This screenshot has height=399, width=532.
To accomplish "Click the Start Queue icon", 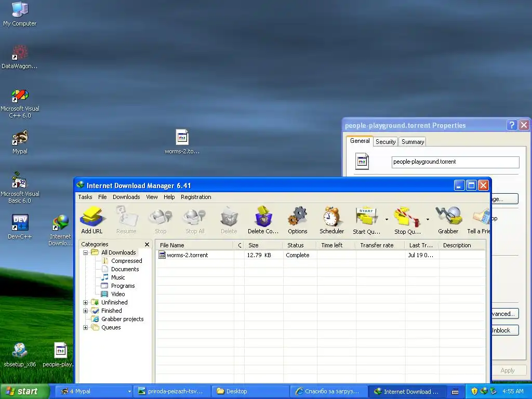I will click(366, 220).
